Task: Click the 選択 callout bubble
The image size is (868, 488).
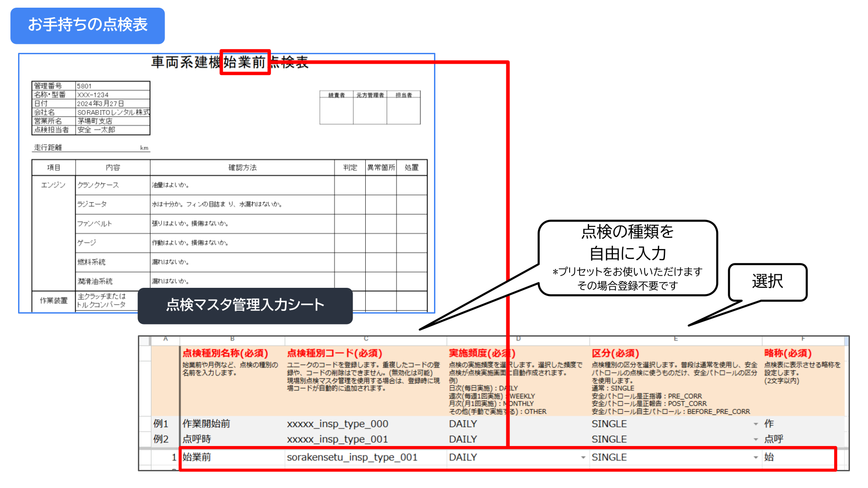Action: pos(767,282)
